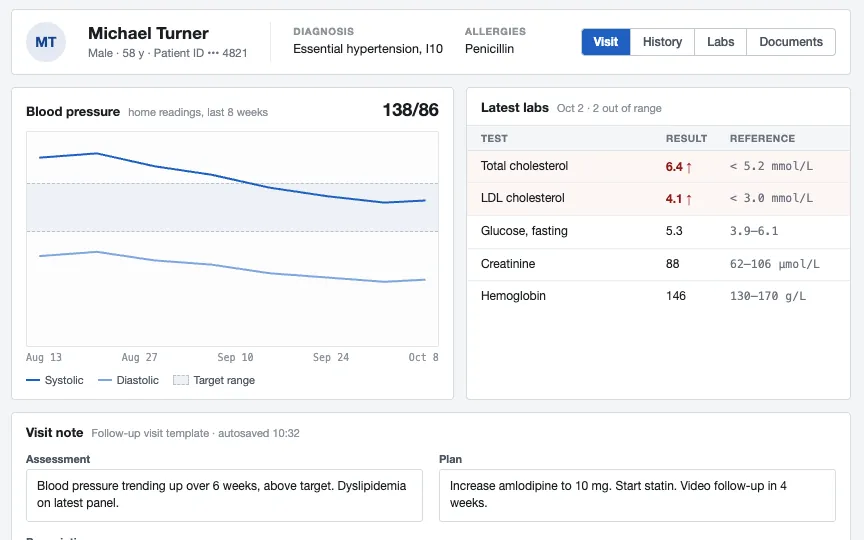Click the patient name Michael Turner
The width and height of the screenshot is (864, 540).
pos(148,33)
